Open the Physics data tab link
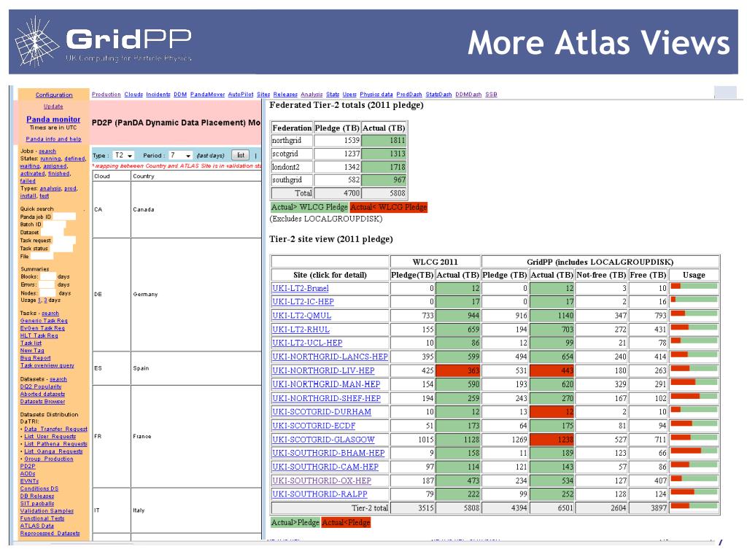Viewport: 747px width, 560px height. [376, 94]
